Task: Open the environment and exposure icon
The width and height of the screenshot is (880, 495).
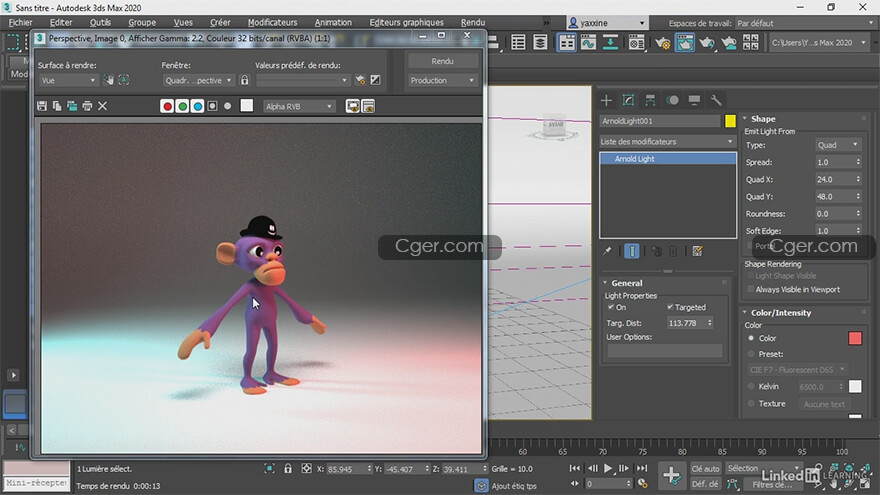Action: click(x=375, y=80)
